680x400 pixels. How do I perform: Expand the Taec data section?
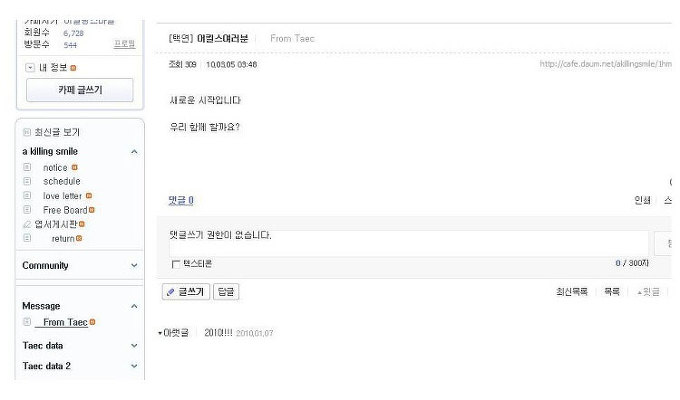point(134,346)
